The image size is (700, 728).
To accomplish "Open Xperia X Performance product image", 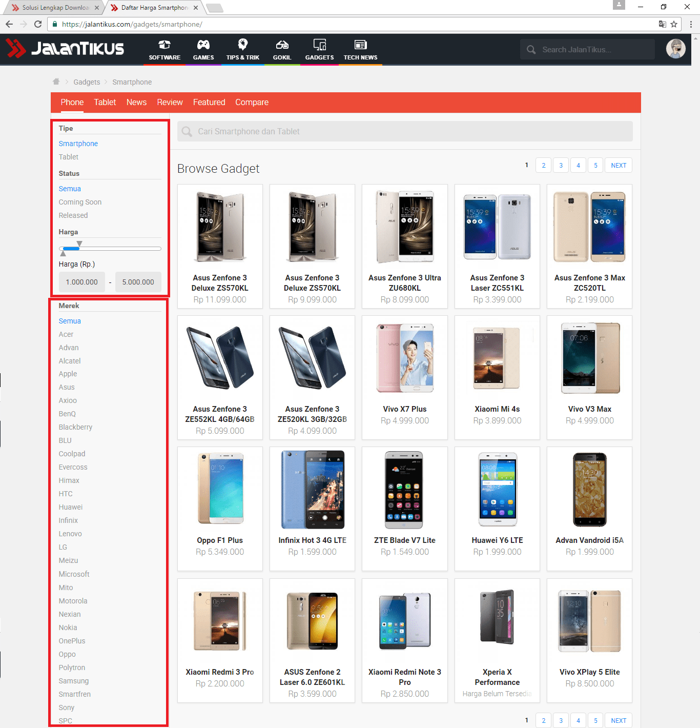I will click(x=497, y=617).
